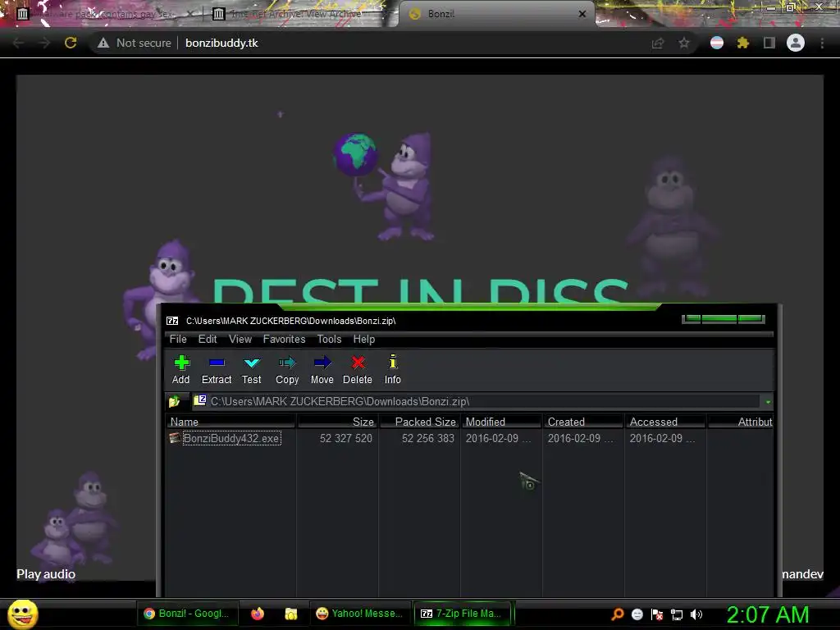Image resolution: width=840 pixels, height=630 pixels.
Task: Click the search magnifier tray icon
Action: 617,614
